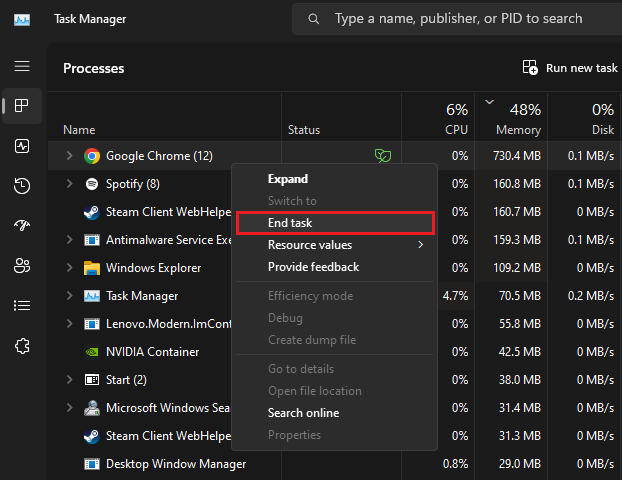Expand the Google Chrome process group
Viewport: 622px width, 480px height.
point(69,156)
